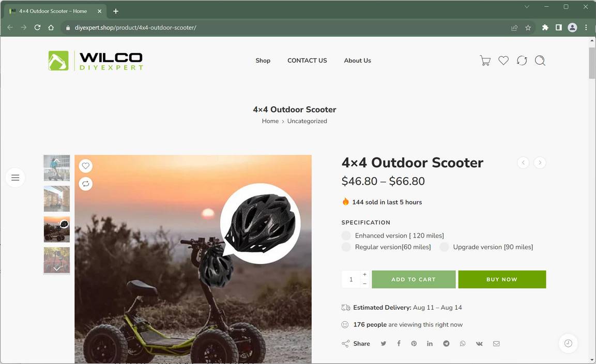Share the product on Twitter
This screenshot has width=596, height=364.
pos(384,343)
